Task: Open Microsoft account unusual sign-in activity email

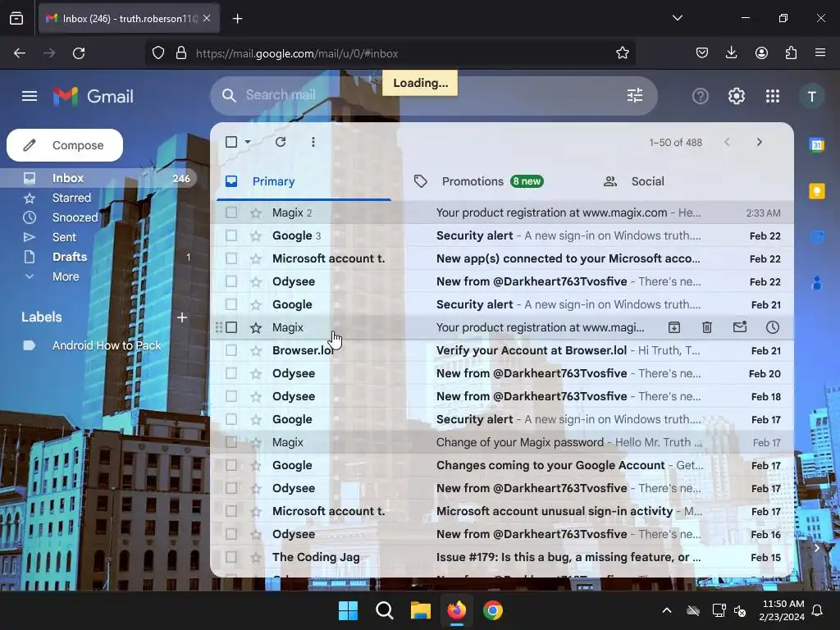Action: 502,511
